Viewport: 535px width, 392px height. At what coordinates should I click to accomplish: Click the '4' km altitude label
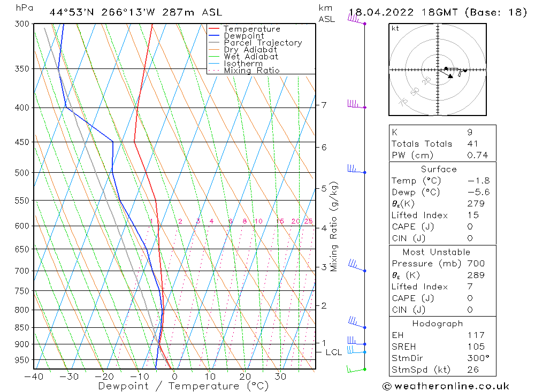tap(324, 228)
